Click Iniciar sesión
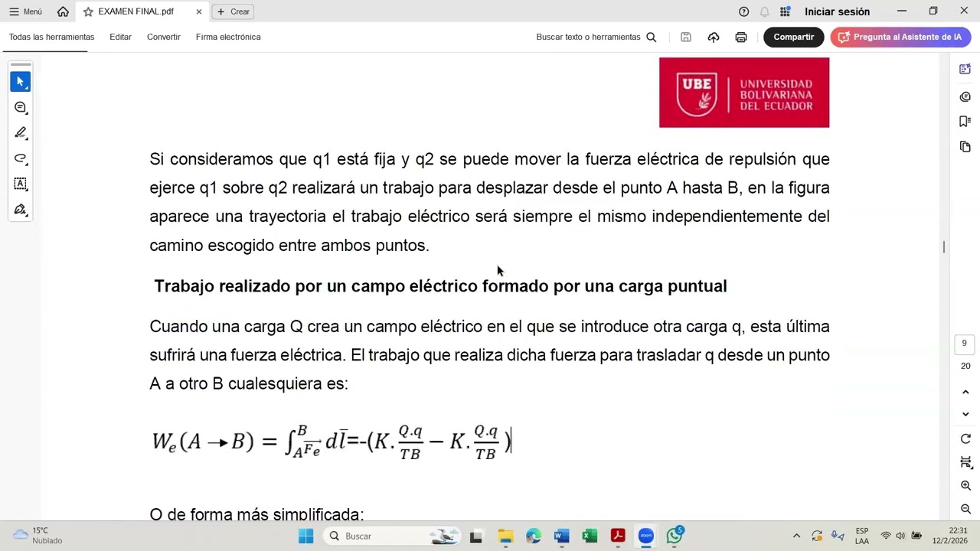 click(x=837, y=11)
